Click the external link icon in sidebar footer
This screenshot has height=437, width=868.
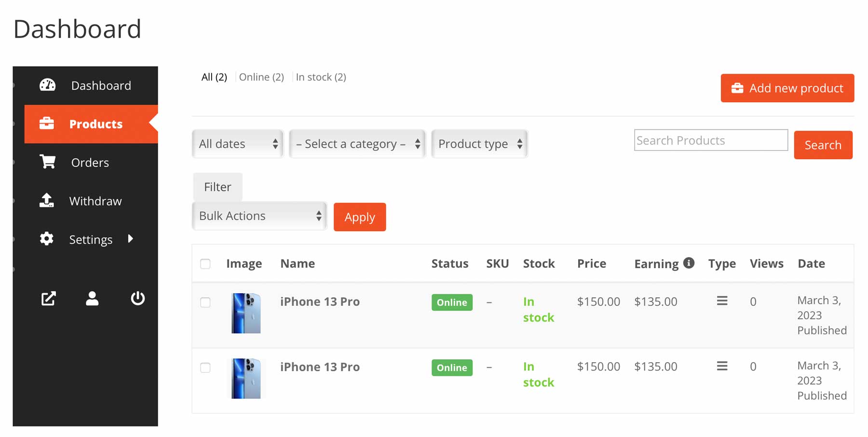coord(48,299)
